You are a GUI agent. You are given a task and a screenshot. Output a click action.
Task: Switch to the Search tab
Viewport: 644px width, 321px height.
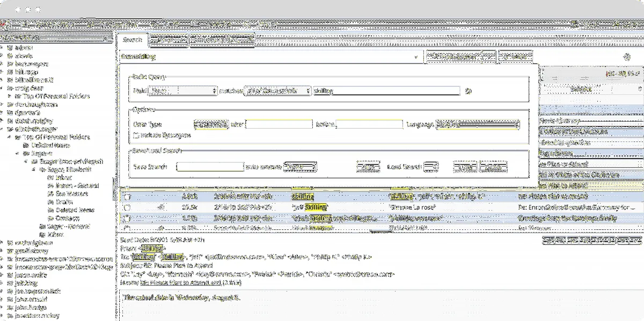pyautogui.click(x=132, y=40)
